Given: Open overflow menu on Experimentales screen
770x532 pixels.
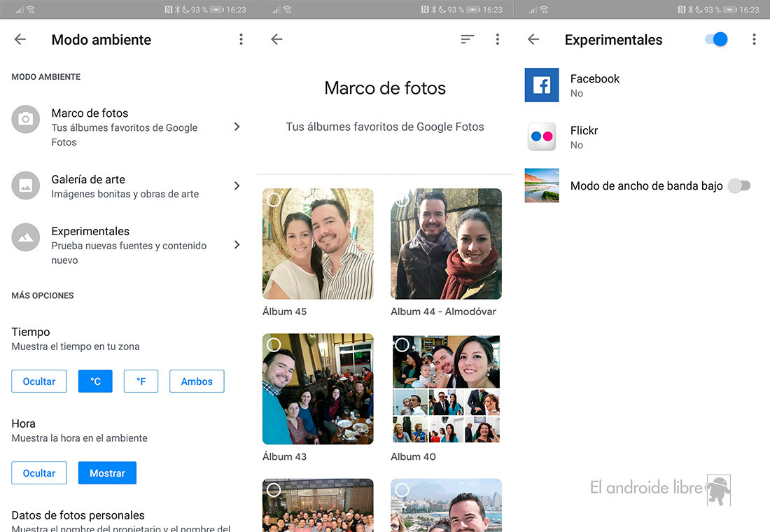Looking at the screenshot, I should 754,40.
